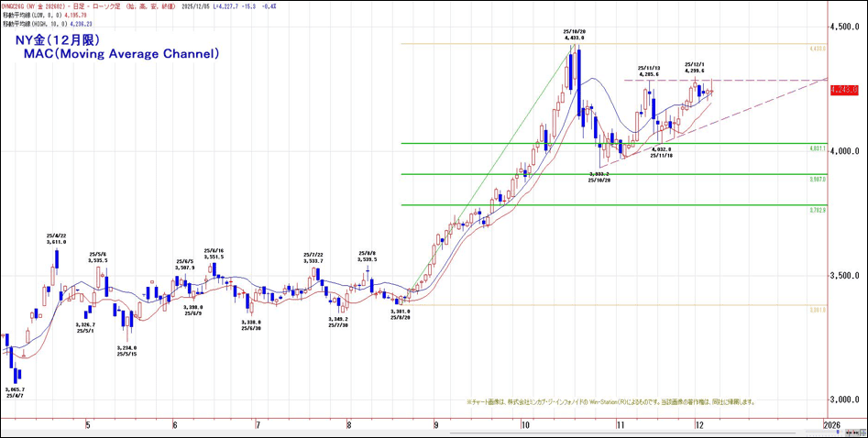Click the 25/5/15 low label 3,234.0
Screen dimensions: 868x438
(126, 351)
